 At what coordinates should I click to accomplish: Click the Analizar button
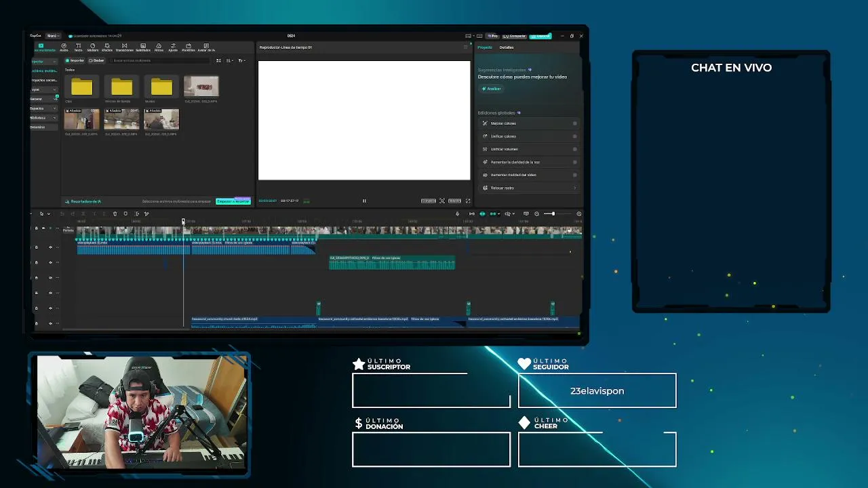(x=492, y=89)
